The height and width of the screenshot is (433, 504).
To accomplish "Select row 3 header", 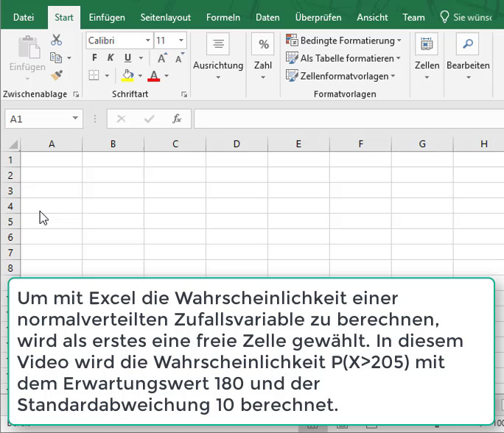I will (10, 191).
